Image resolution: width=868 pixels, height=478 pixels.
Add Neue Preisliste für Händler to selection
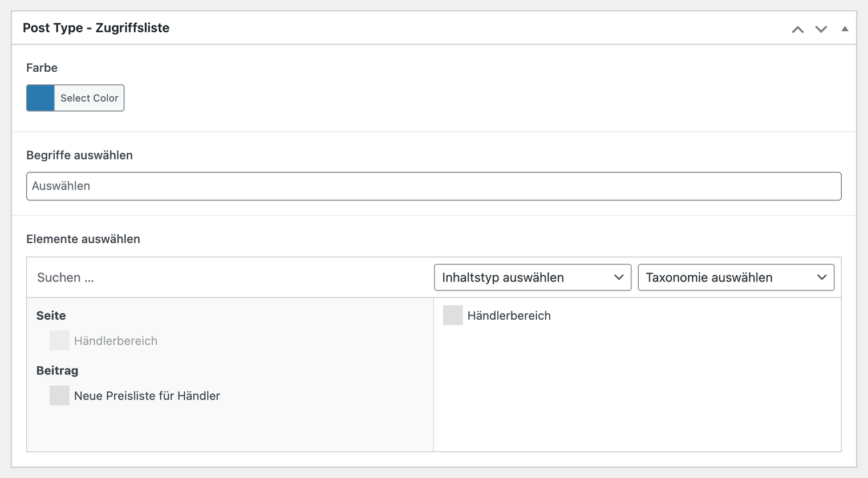pos(135,395)
